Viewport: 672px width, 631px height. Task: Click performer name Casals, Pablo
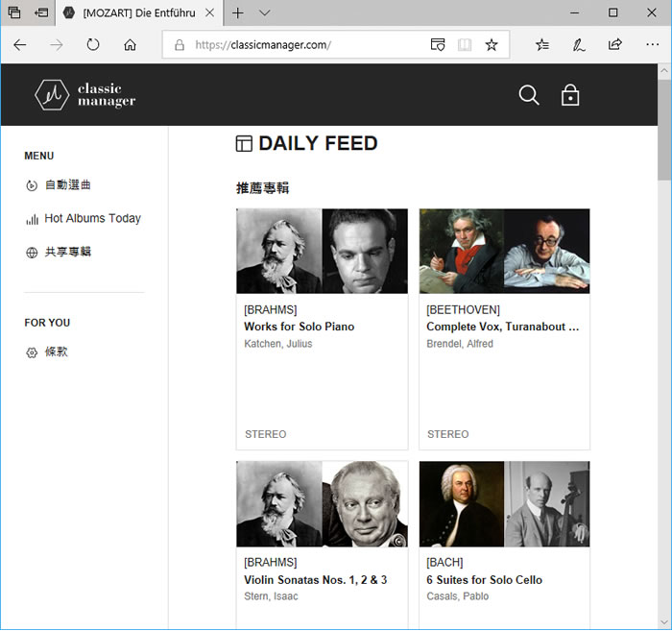click(x=457, y=596)
